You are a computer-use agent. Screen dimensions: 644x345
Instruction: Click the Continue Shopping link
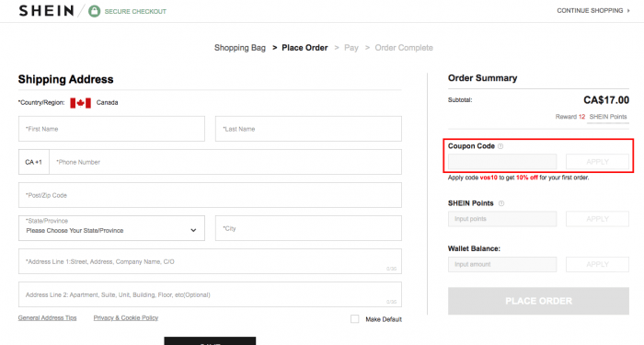(590, 11)
